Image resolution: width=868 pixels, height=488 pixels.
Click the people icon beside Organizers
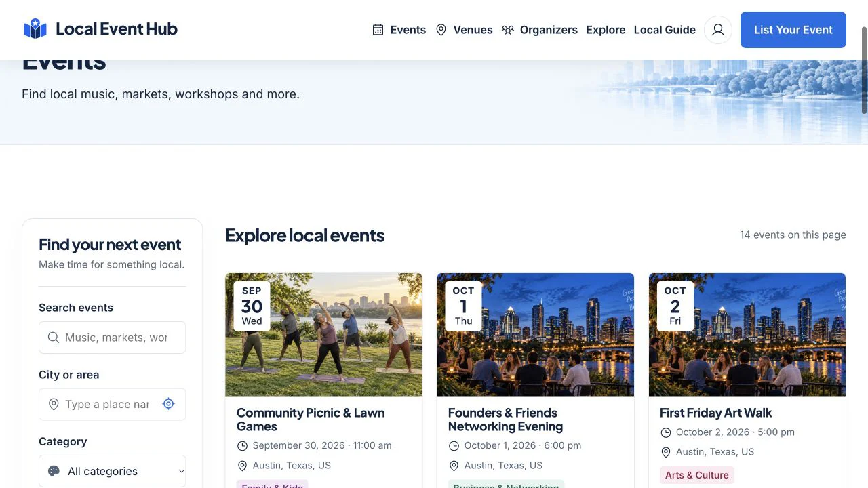click(x=508, y=30)
